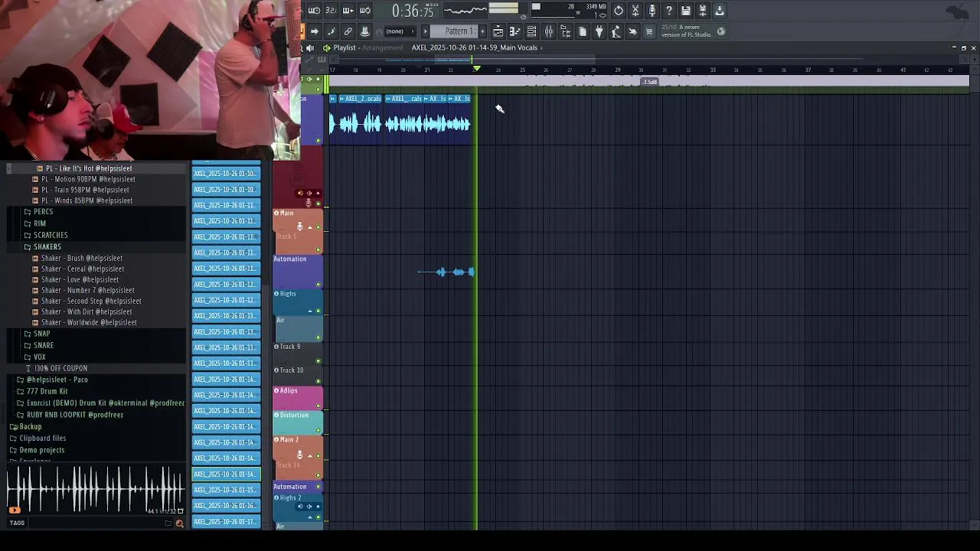Click the preview play icon under the waveform

(14, 510)
